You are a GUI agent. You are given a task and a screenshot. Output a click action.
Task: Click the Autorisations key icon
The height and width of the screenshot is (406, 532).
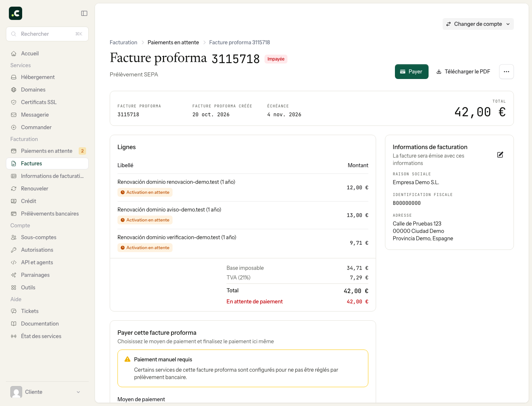click(x=14, y=250)
